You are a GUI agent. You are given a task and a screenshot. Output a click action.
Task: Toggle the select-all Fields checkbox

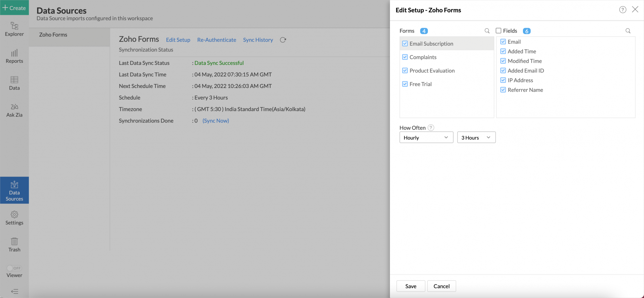498,31
